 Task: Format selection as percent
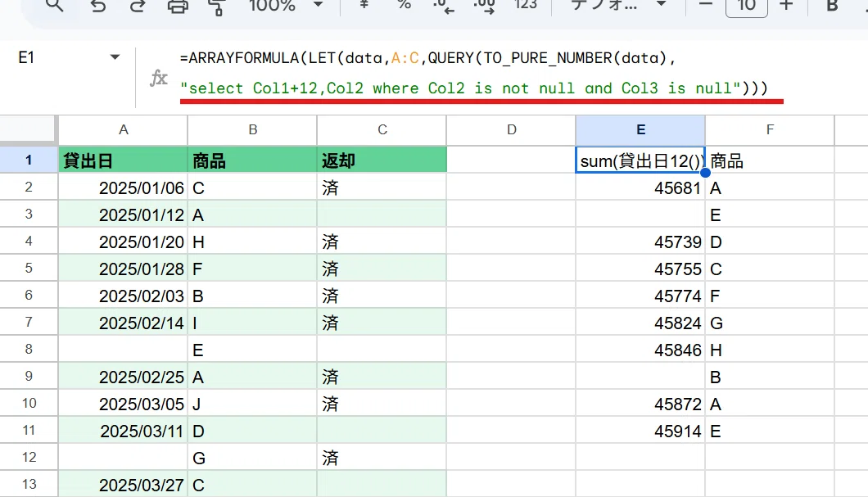pos(404,4)
